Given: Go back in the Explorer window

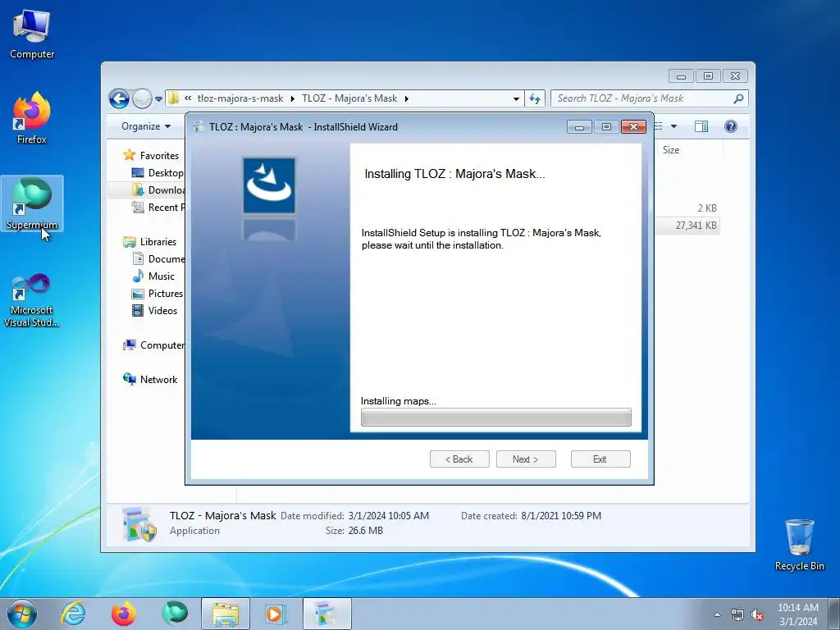Looking at the screenshot, I should [119, 98].
